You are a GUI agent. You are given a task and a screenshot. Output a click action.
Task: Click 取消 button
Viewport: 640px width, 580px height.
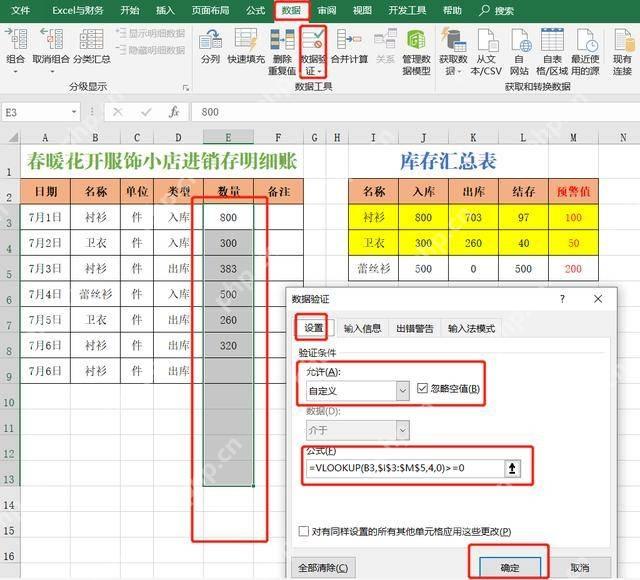(x=580, y=568)
